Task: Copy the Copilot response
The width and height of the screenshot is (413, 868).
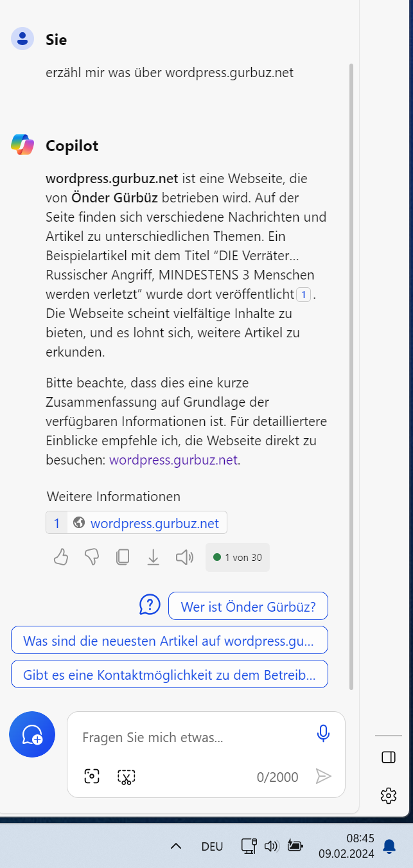Action: click(122, 557)
